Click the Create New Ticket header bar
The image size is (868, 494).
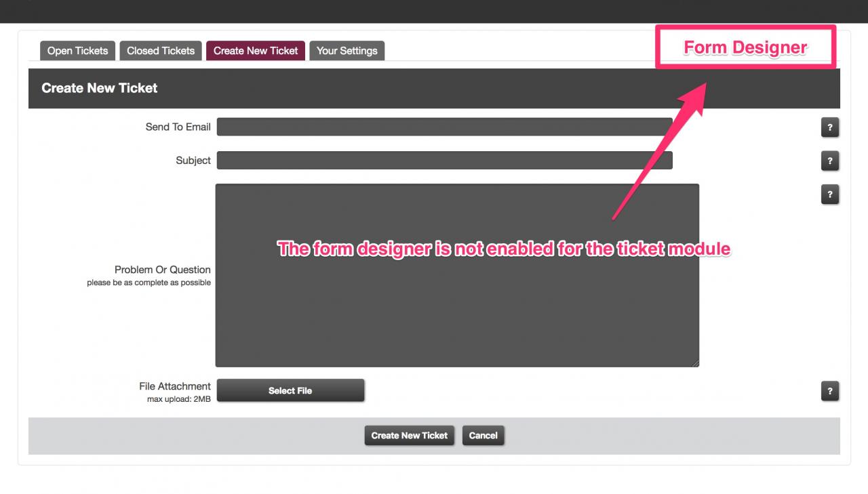click(x=434, y=88)
